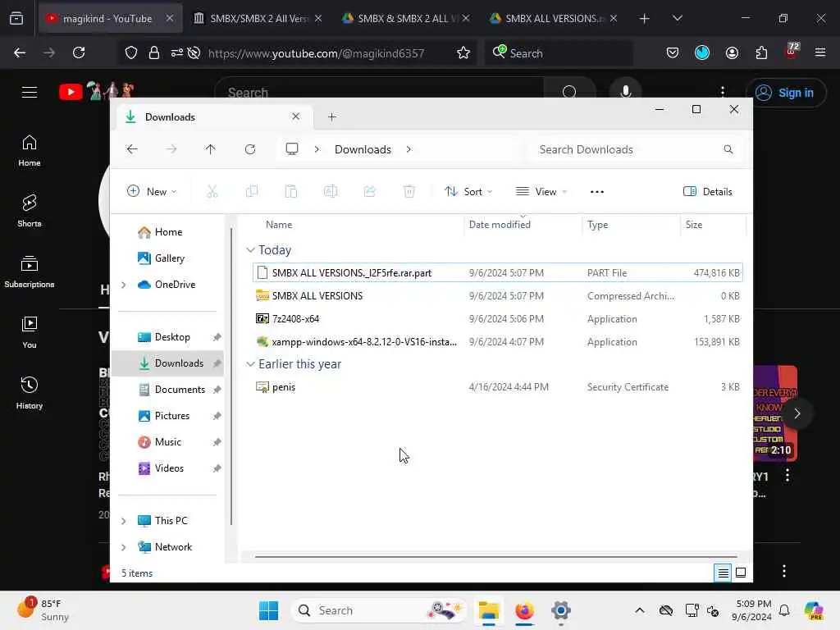840x630 pixels.
Task: Sort by Type column header
Action: click(597, 225)
